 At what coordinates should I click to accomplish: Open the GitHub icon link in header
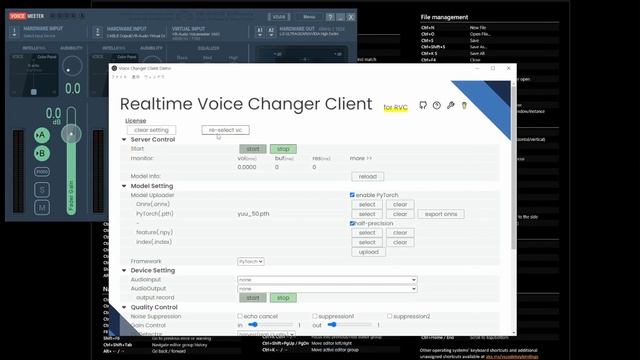[x=423, y=105]
